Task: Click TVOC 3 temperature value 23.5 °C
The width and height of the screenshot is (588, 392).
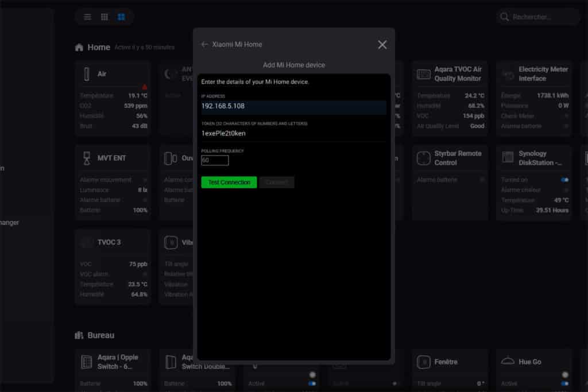Action: coord(138,285)
